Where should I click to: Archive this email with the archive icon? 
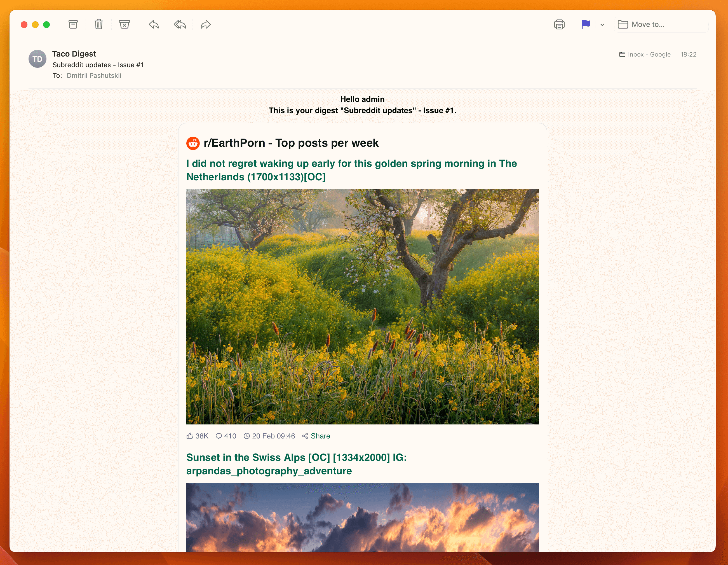pos(73,24)
